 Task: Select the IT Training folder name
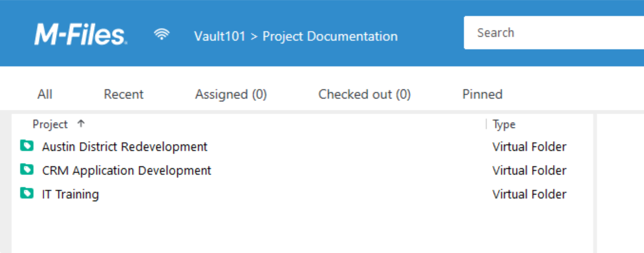71,194
